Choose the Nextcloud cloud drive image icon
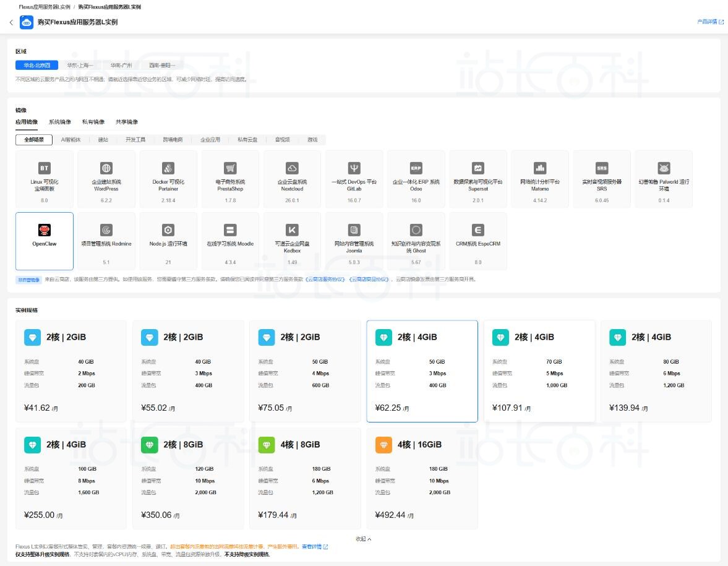728x566 pixels. (x=292, y=168)
